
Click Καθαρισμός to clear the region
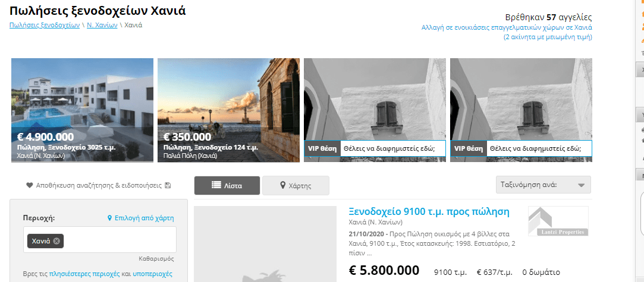click(x=156, y=259)
